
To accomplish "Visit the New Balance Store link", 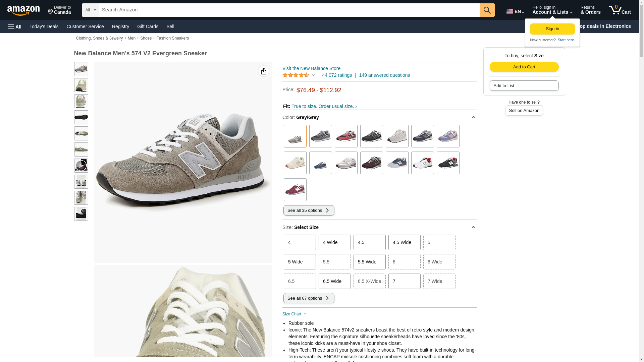I will click(311, 68).
